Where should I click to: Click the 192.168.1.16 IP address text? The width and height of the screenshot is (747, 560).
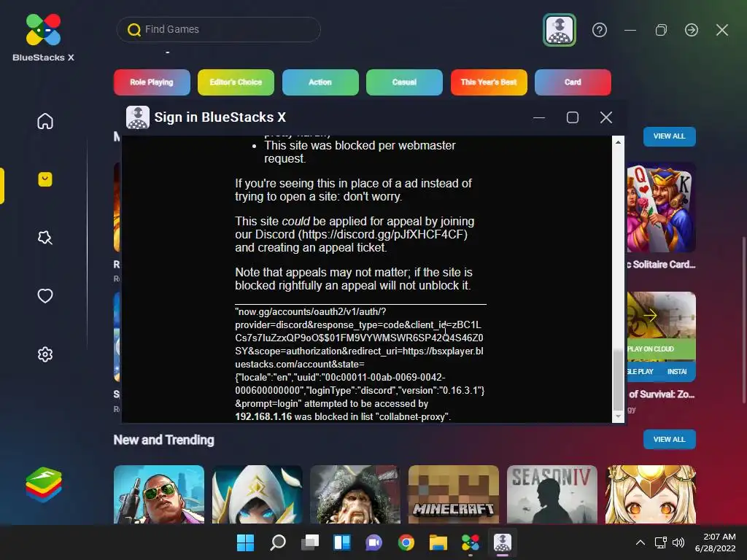[263, 416]
